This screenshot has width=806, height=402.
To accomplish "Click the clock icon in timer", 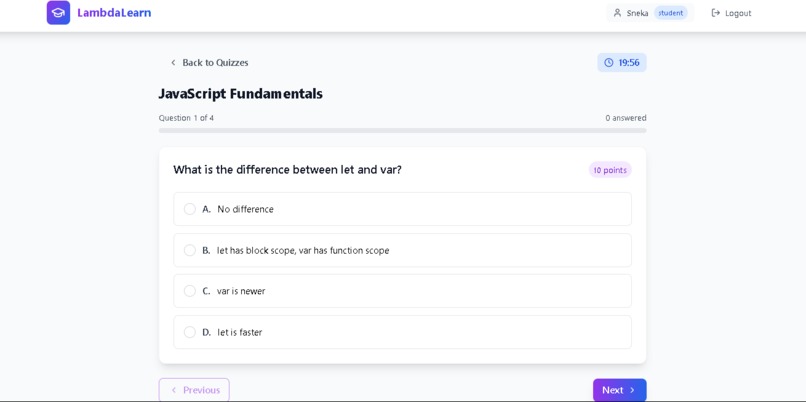I will point(609,63).
